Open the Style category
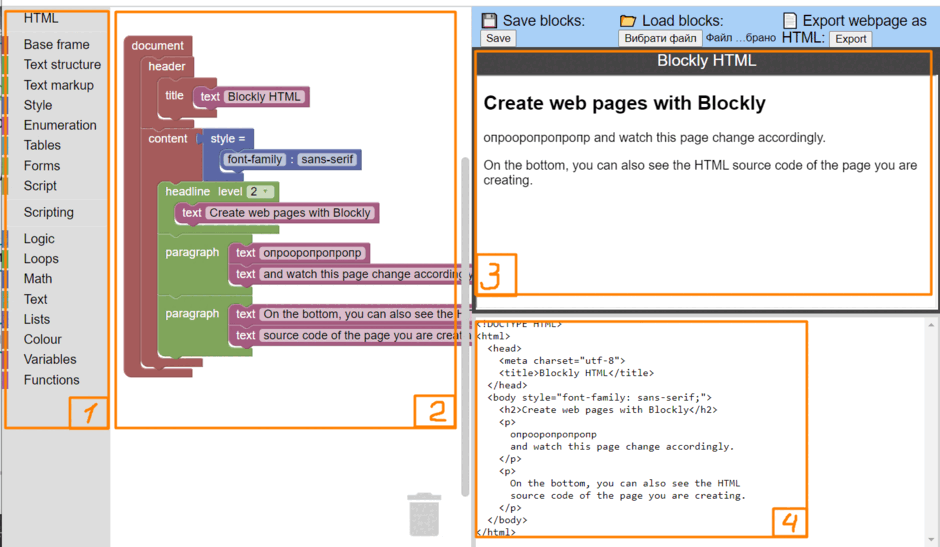This screenshot has width=940, height=547. [x=38, y=105]
